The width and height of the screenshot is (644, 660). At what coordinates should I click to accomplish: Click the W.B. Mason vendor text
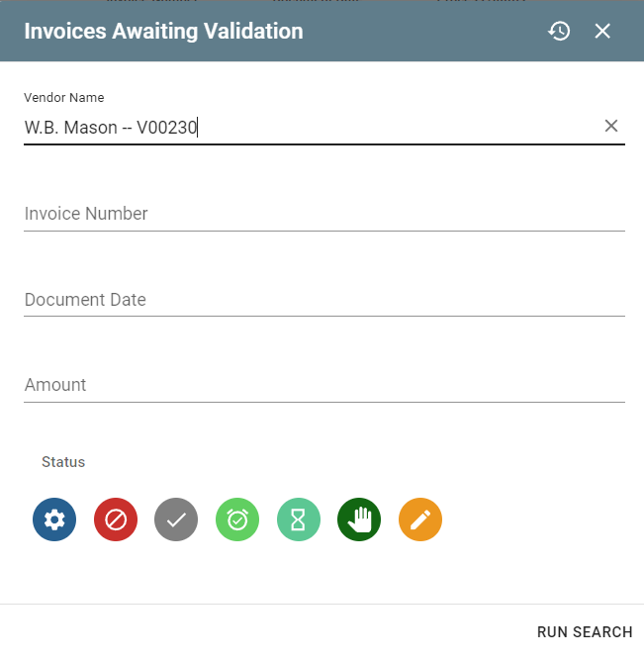[x=111, y=127]
